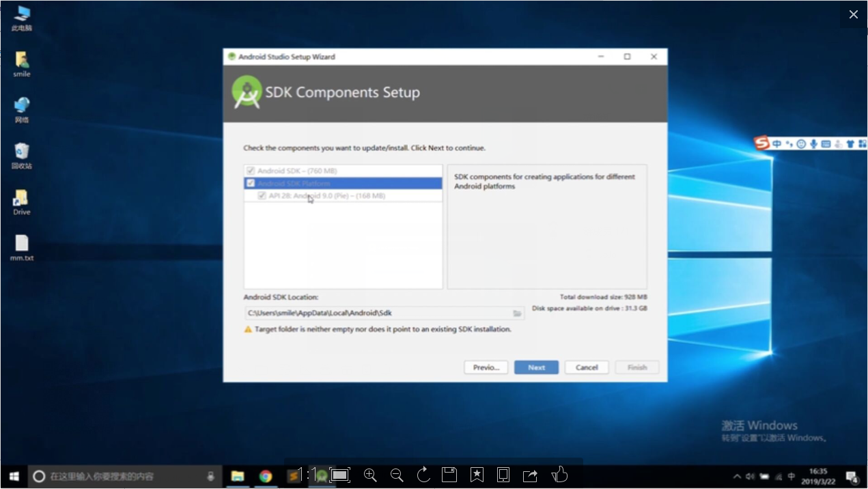Zoom out with the magnifier minus icon
This screenshot has height=489, width=868.
[397, 475]
